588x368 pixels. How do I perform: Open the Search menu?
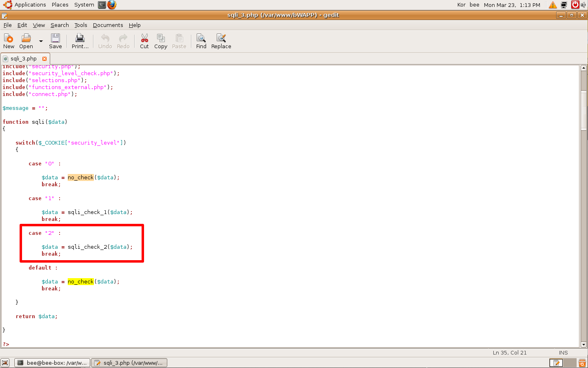[60, 25]
